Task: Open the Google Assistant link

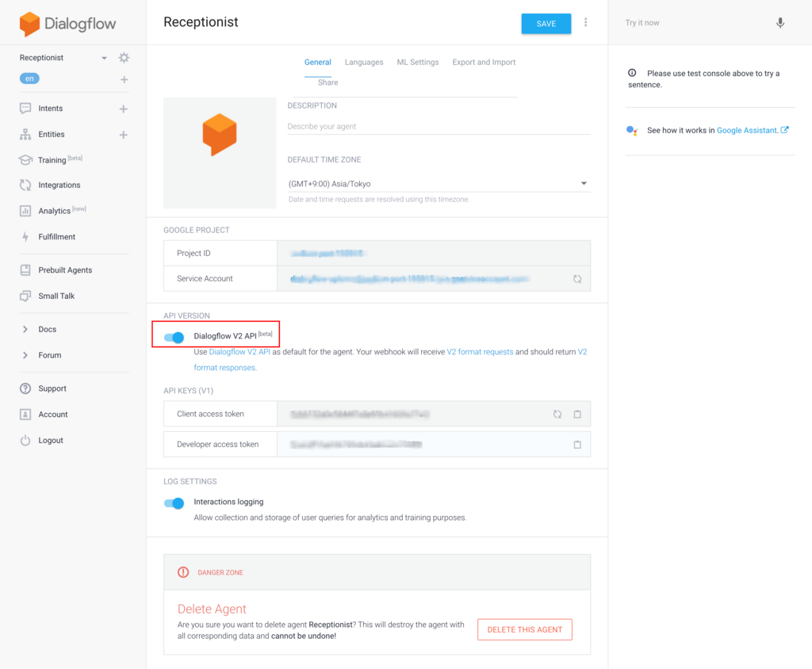Action: tap(753, 131)
